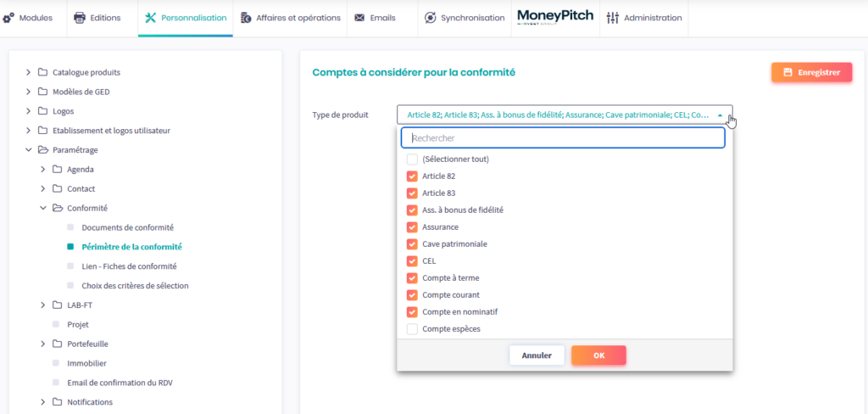Uncheck the Article 82 checkbox
This screenshot has height=414, width=868.
(x=412, y=176)
